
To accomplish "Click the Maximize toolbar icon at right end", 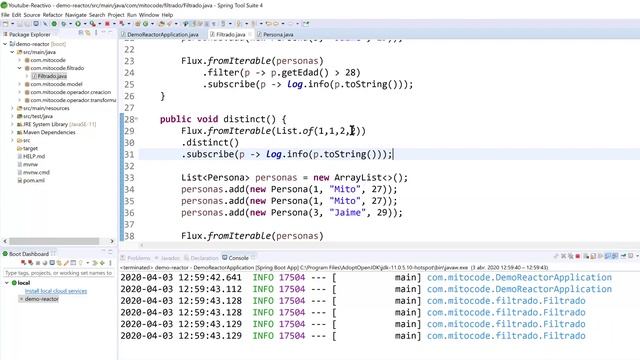I will click(x=306, y=24).
